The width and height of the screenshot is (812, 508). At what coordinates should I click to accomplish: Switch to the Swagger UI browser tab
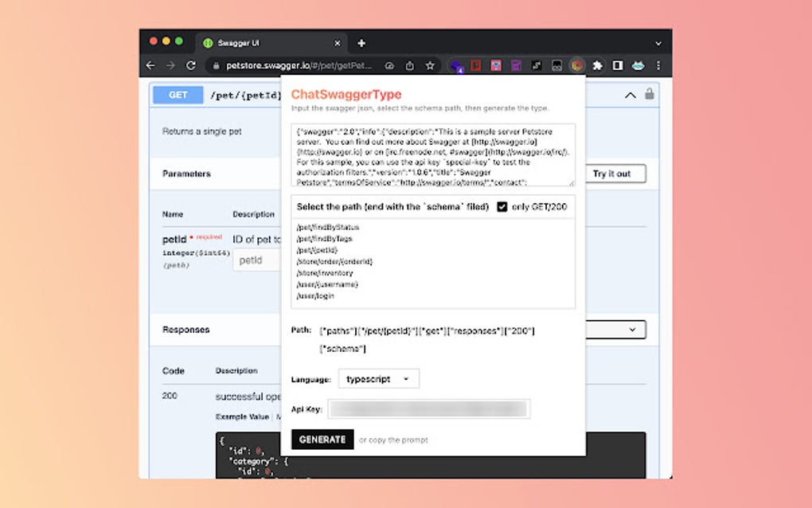[263, 43]
